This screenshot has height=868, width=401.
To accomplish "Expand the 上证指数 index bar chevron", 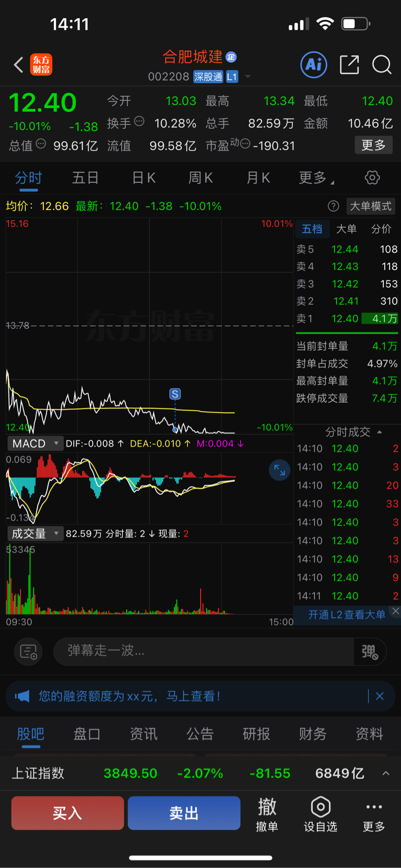I will coord(386,773).
